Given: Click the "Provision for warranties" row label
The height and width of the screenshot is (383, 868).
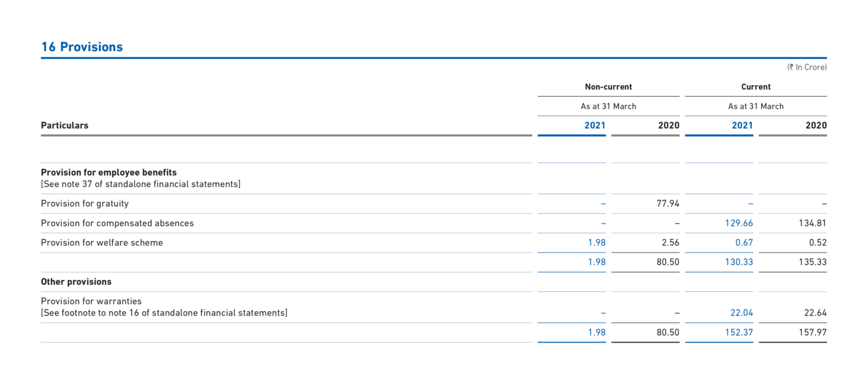Looking at the screenshot, I should 92,301.
